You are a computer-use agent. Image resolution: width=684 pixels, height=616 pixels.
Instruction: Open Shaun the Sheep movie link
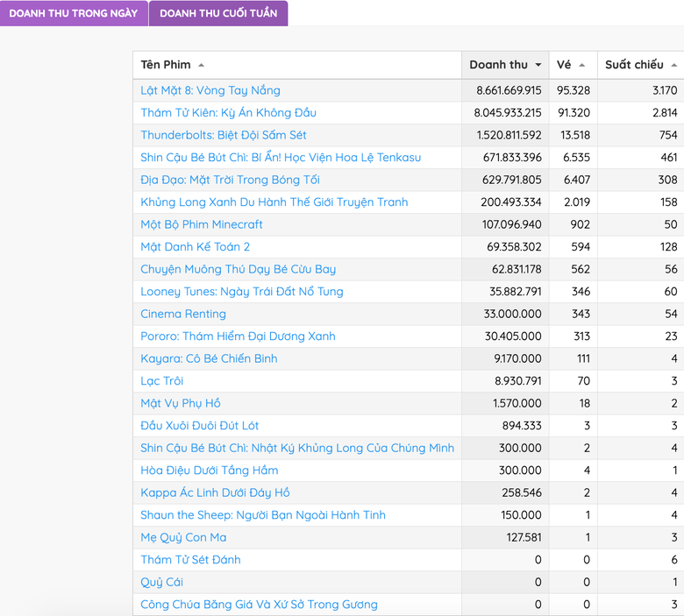[x=263, y=515]
